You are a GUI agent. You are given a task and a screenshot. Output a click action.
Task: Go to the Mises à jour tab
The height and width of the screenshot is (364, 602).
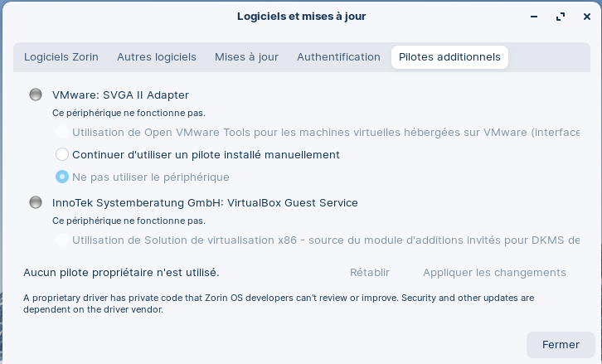246,57
